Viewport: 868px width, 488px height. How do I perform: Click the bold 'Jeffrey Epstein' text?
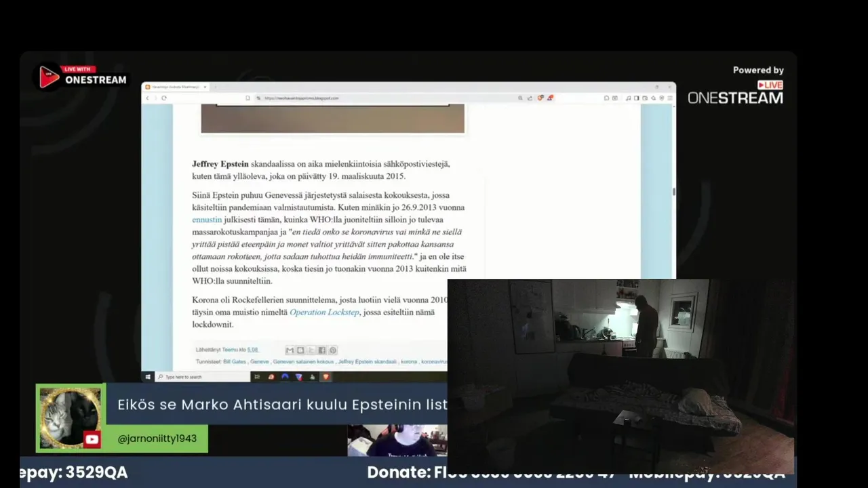[x=220, y=164]
